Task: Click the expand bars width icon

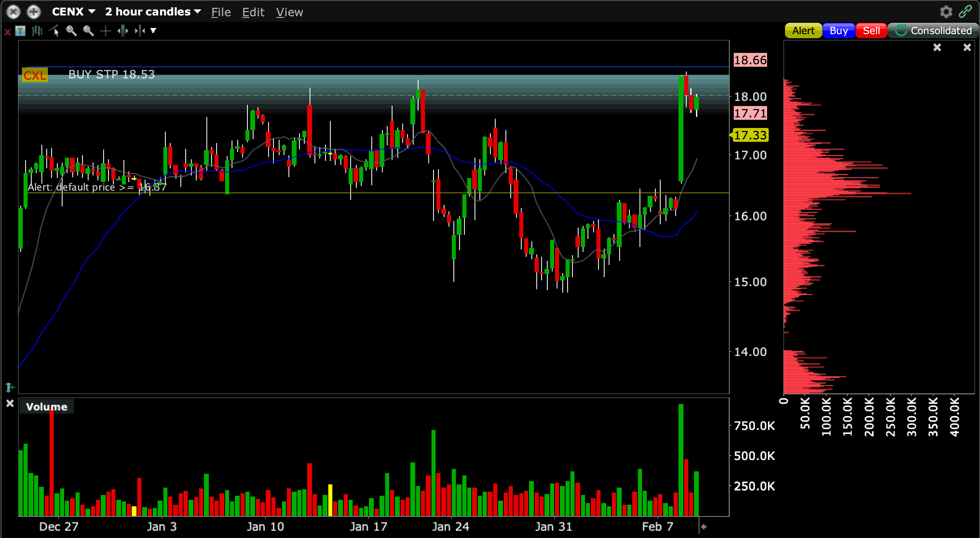Action: pos(123,31)
